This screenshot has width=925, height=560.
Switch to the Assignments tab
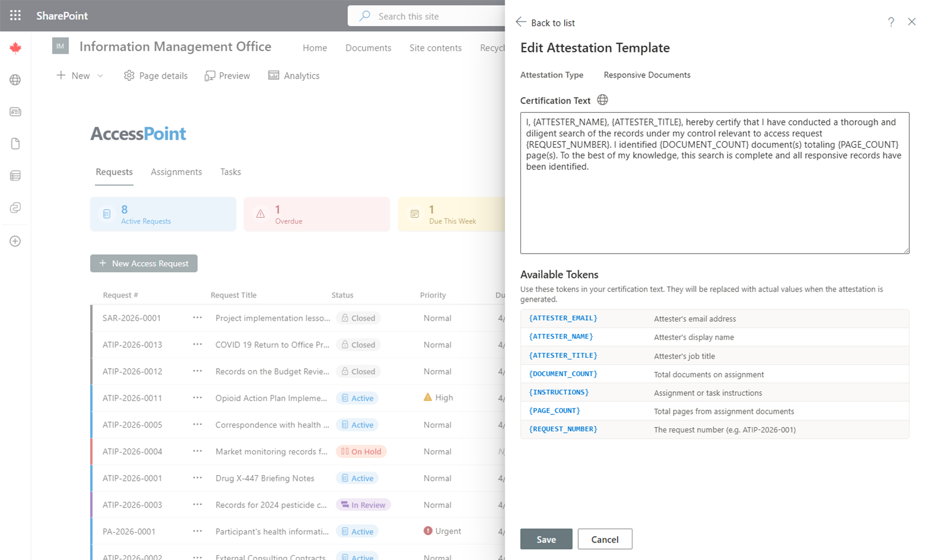pyautogui.click(x=176, y=172)
